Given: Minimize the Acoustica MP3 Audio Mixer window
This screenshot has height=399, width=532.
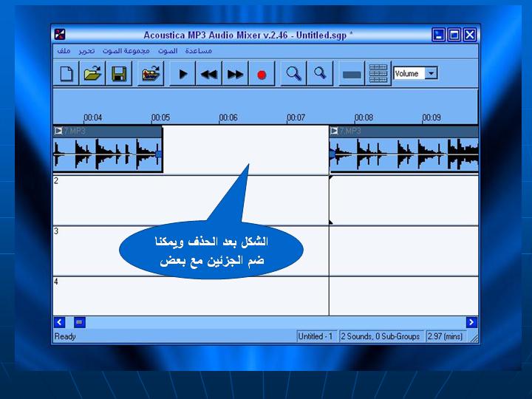Looking at the screenshot, I should coord(438,35).
